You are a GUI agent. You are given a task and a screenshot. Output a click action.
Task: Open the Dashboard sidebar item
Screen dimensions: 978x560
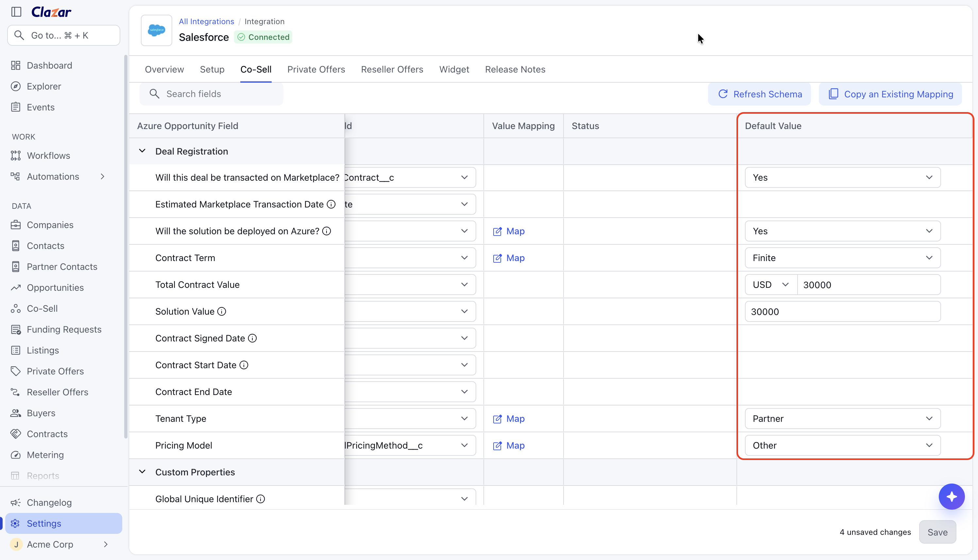click(49, 65)
